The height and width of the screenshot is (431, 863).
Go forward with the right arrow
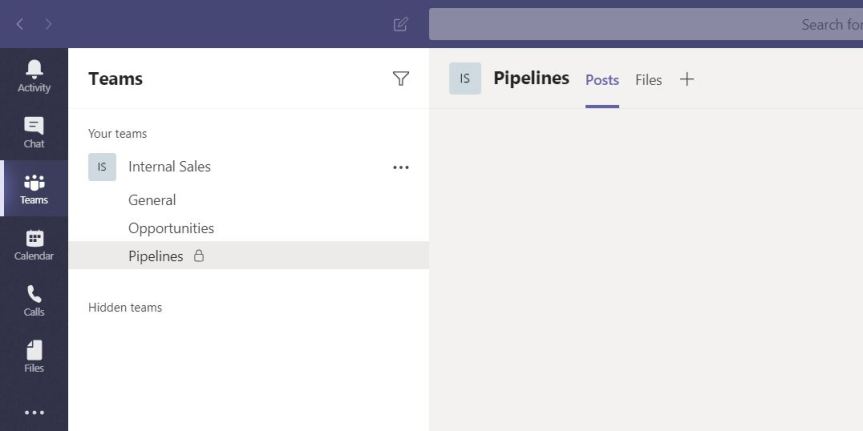(x=48, y=24)
